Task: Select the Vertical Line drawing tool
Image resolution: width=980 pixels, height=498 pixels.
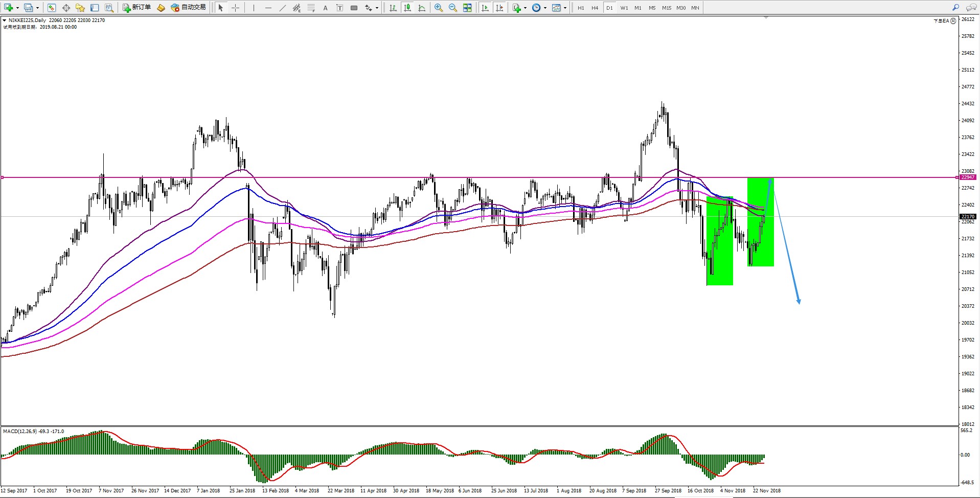Action: [254, 8]
